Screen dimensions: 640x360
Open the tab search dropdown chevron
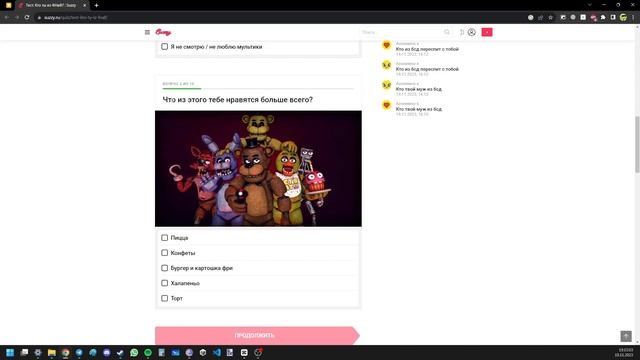point(590,5)
